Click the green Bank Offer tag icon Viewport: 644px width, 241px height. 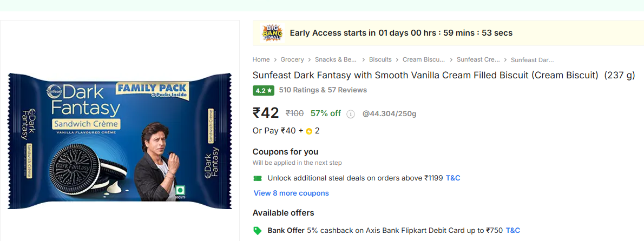258,231
